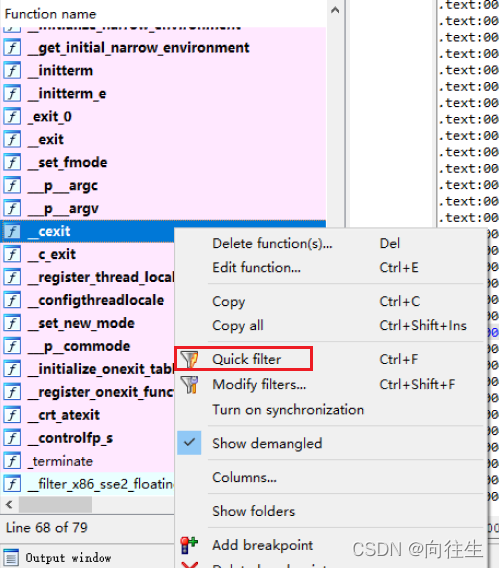Select the _initterm function row

point(164,70)
